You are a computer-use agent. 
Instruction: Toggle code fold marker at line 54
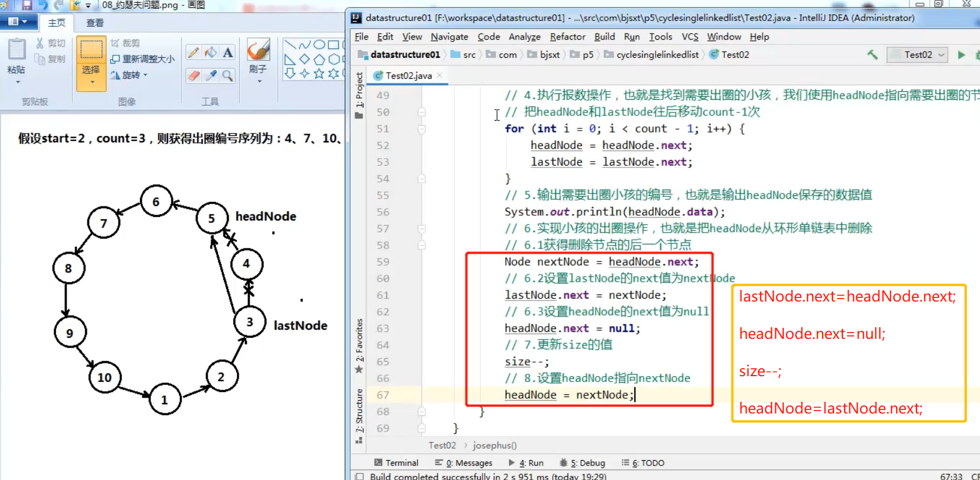pos(422,178)
